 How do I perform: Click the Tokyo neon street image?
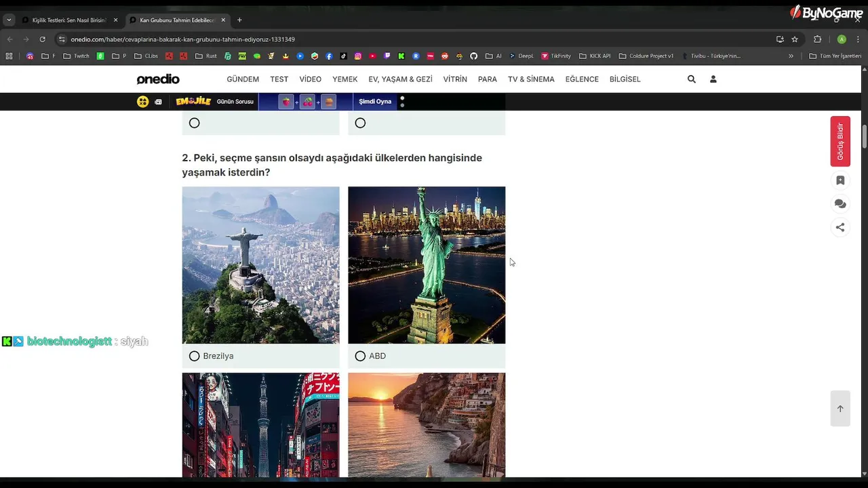[261, 425]
